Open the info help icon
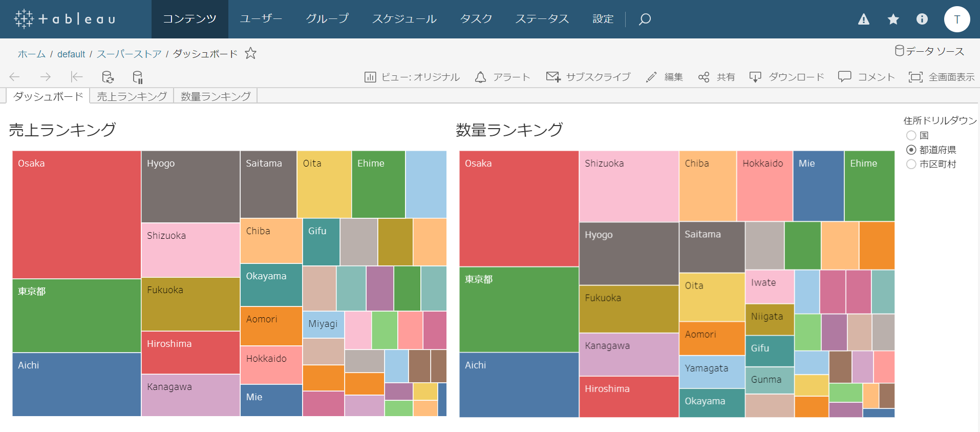Screen dimensions: 980x432 (x=922, y=19)
